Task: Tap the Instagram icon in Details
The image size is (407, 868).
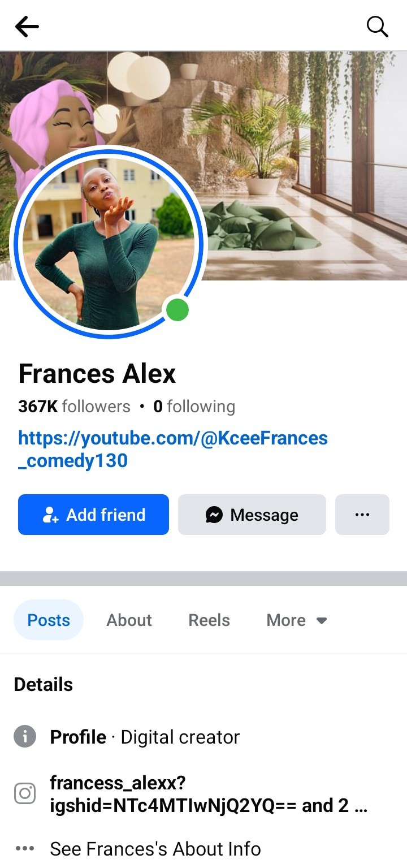Action: coord(25,793)
